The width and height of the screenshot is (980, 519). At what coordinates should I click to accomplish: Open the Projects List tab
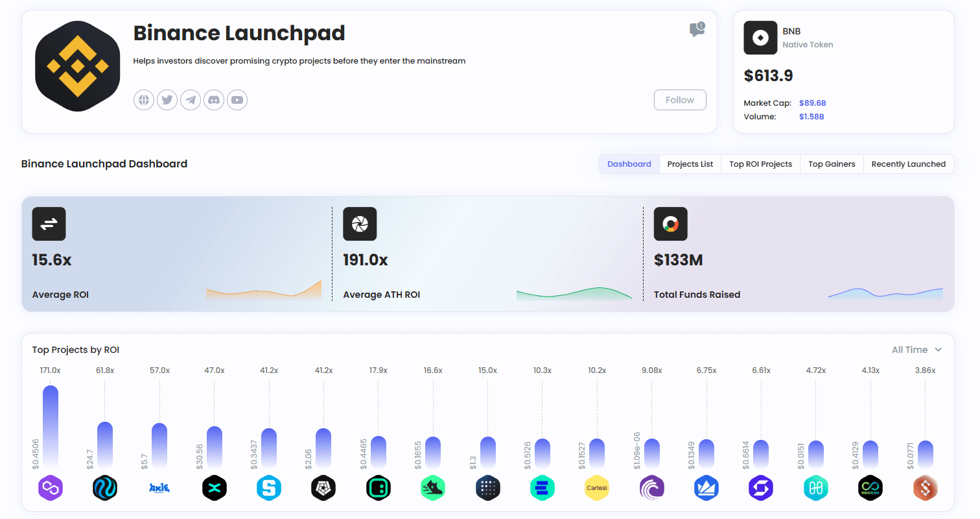pos(690,164)
